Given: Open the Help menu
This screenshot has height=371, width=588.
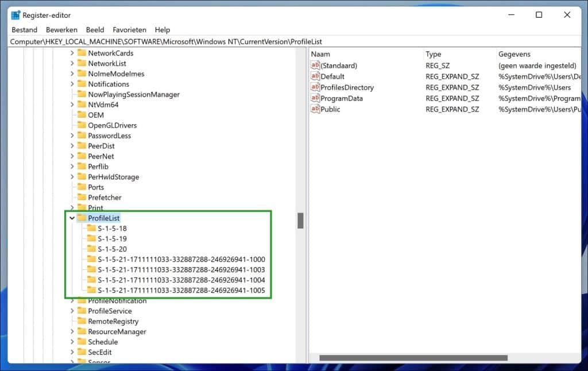Looking at the screenshot, I should (163, 29).
